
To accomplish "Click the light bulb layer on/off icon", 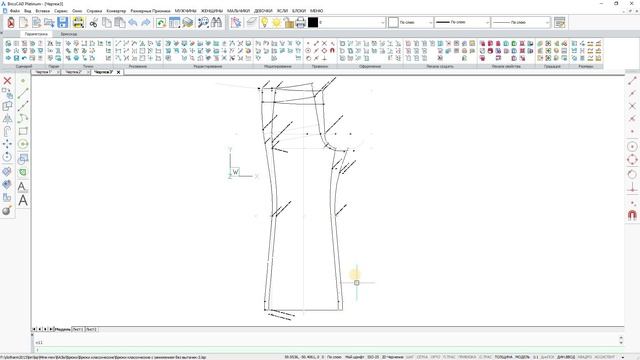I will [x=264, y=22].
